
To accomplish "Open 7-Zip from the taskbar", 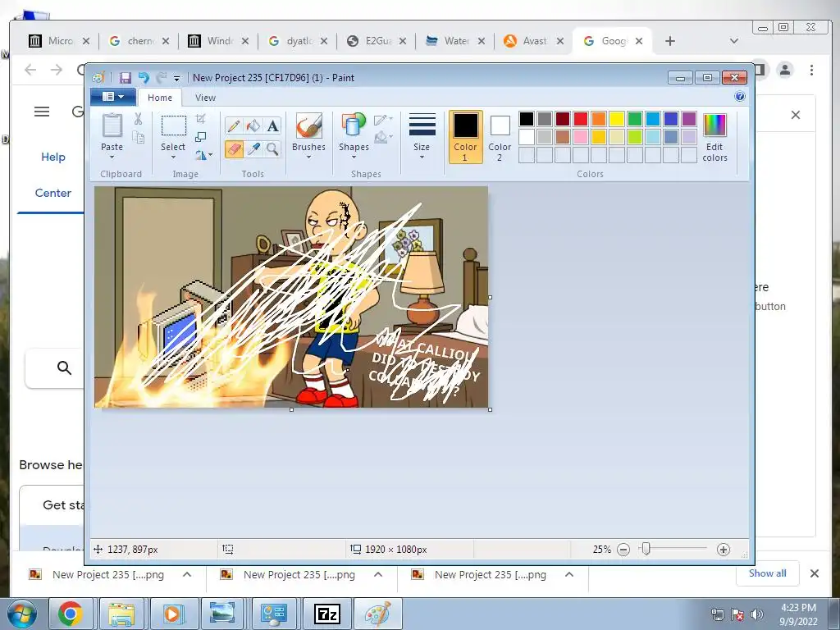I will pyautogui.click(x=326, y=614).
